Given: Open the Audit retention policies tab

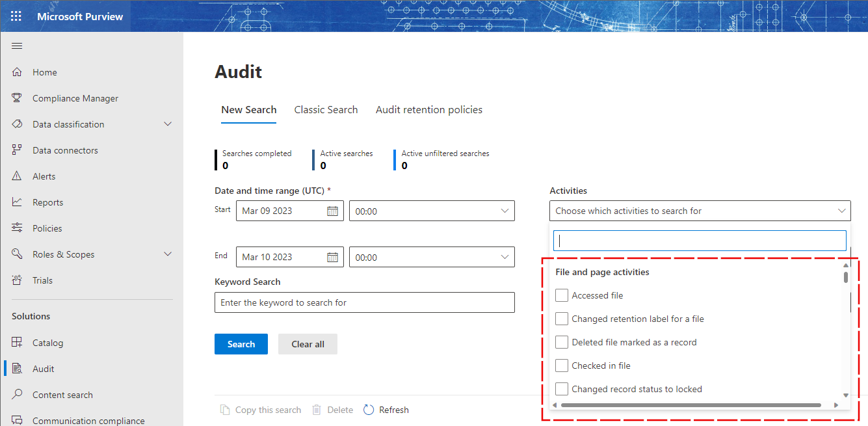Looking at the screenshot, I should [x=428, y=109].
